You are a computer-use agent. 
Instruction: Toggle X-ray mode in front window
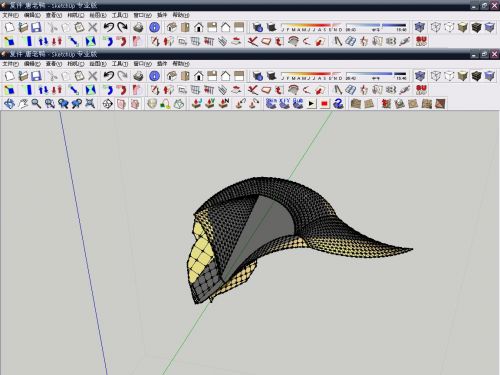[420, 76]
